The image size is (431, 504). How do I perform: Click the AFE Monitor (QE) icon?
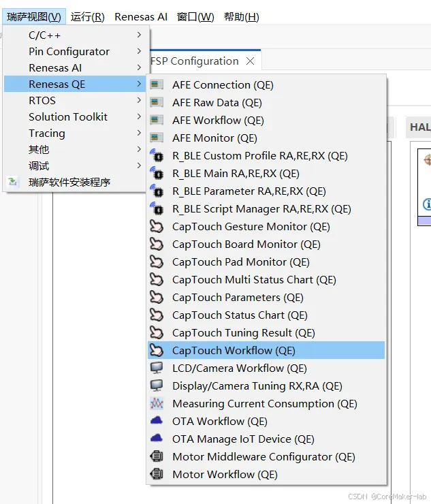157,138
